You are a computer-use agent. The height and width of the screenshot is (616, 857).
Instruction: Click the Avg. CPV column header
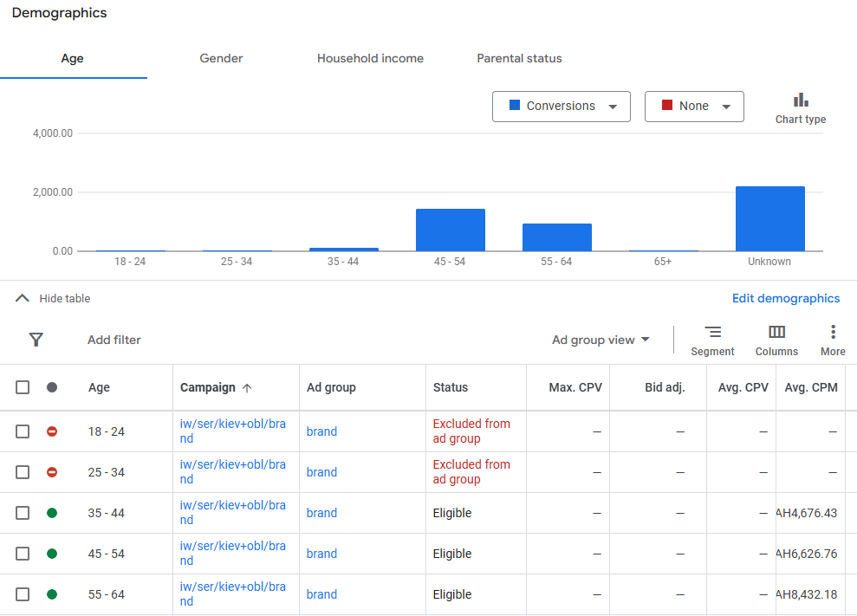[743, 387]
